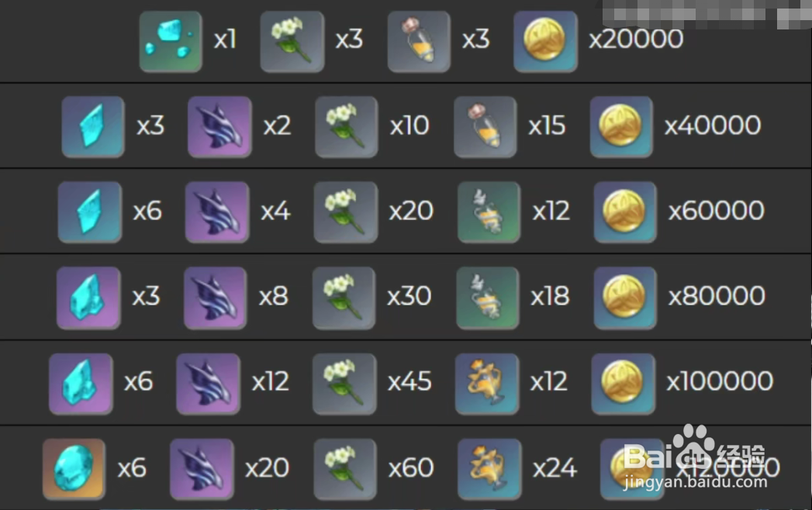The height and width of the screenshot is (510, 812).
Task: Select the purple gem chunk icon x3
Action: click(x=88, y=298)
